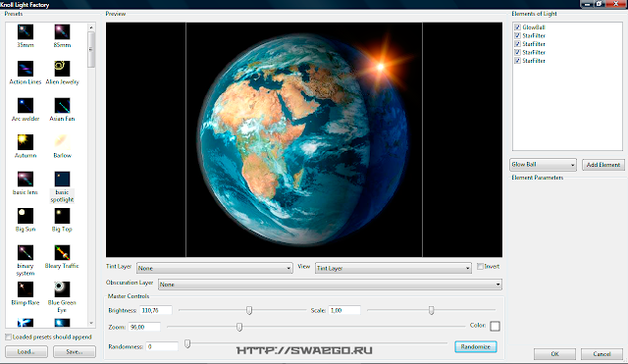Expand the Obscuration Layer dropdown
Image resolution: width=628 pixels, height=364 pixels.
(330, 285)
